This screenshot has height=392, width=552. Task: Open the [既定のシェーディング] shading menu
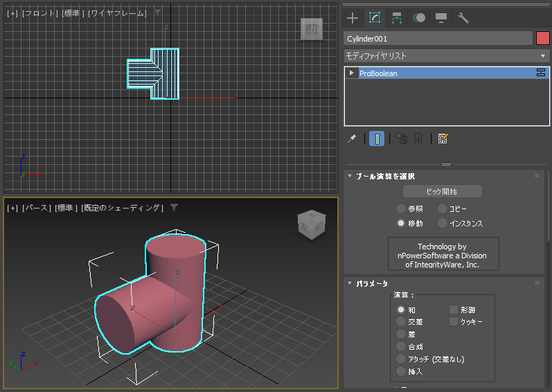pos(122,208)
